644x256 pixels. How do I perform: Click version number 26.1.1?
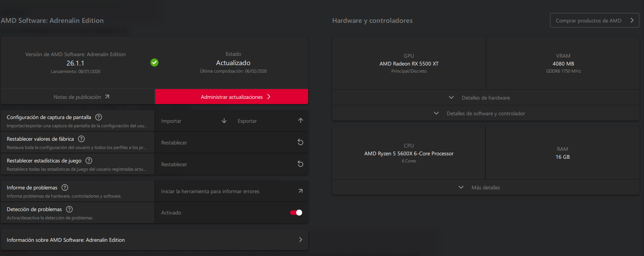point(75,63)
